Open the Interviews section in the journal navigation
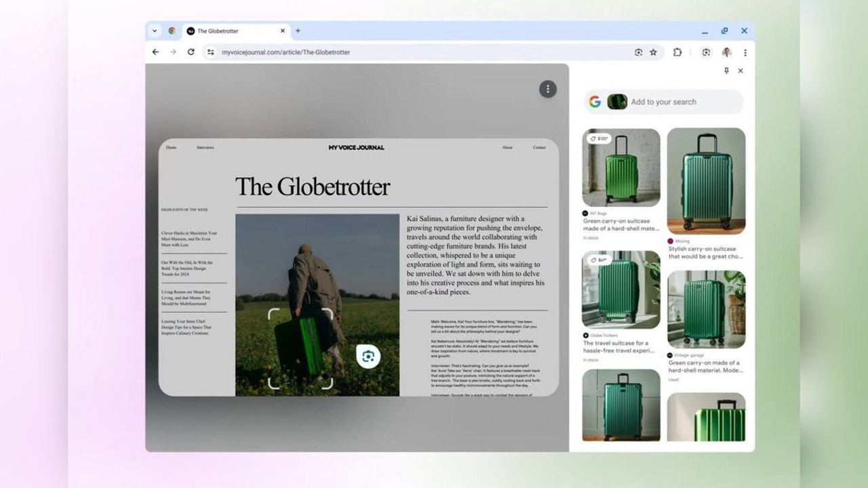Screen dimensions: 868x488 click(x=205, y=147)
